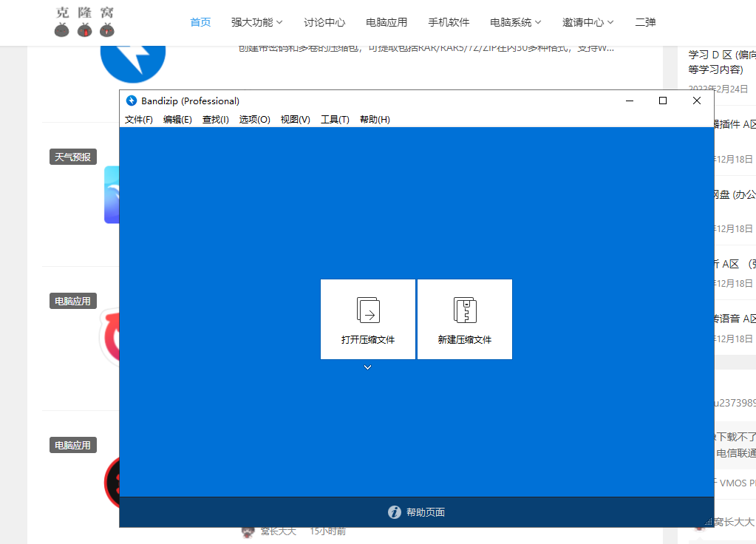Open 电脑应用 in the website top navigation bar

click(x=386, y=22)
